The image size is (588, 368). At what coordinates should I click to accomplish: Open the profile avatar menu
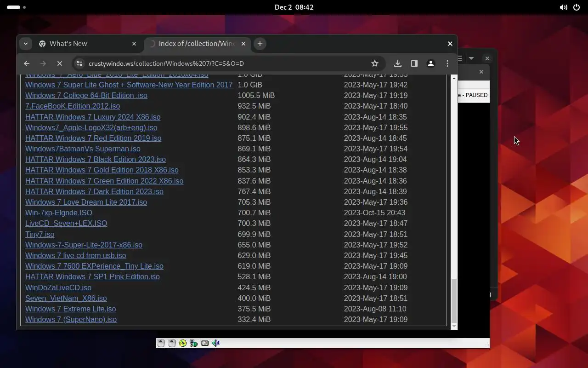pyautogui.click(x=431, y=63)
